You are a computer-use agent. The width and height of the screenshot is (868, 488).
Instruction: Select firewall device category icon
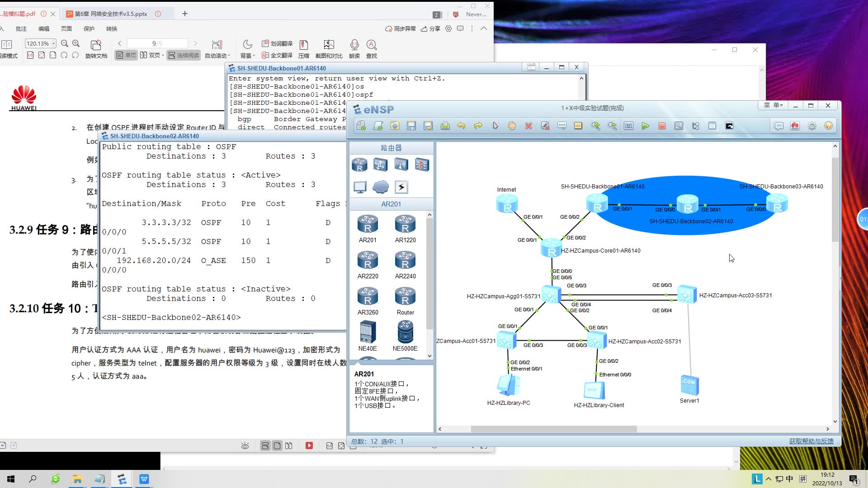point(422,165)
